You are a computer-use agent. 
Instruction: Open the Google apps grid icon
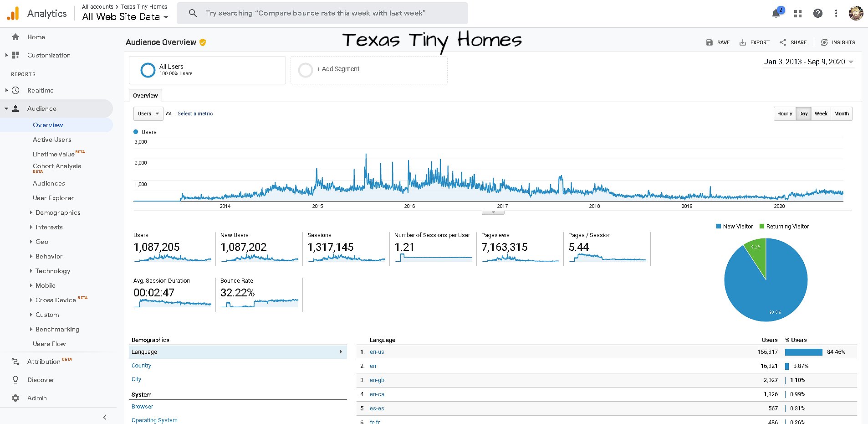797,14
